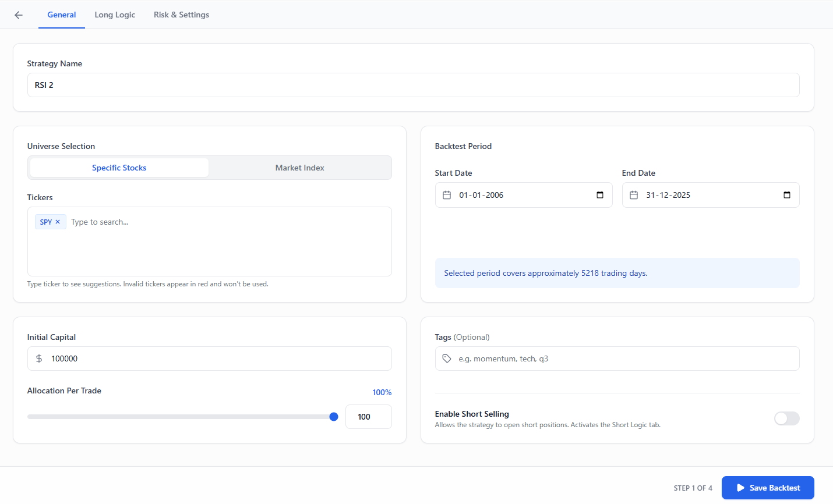833x504 pixels.
Task: Click the back arrow icon
Action: point(19,15)
